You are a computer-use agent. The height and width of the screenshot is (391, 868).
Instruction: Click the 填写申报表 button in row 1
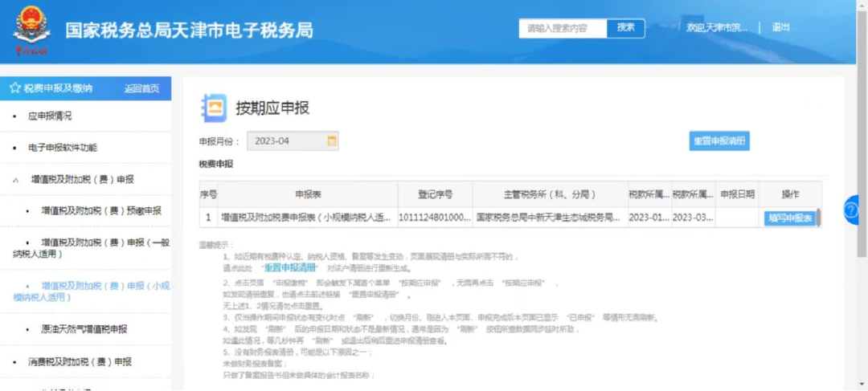789,218
